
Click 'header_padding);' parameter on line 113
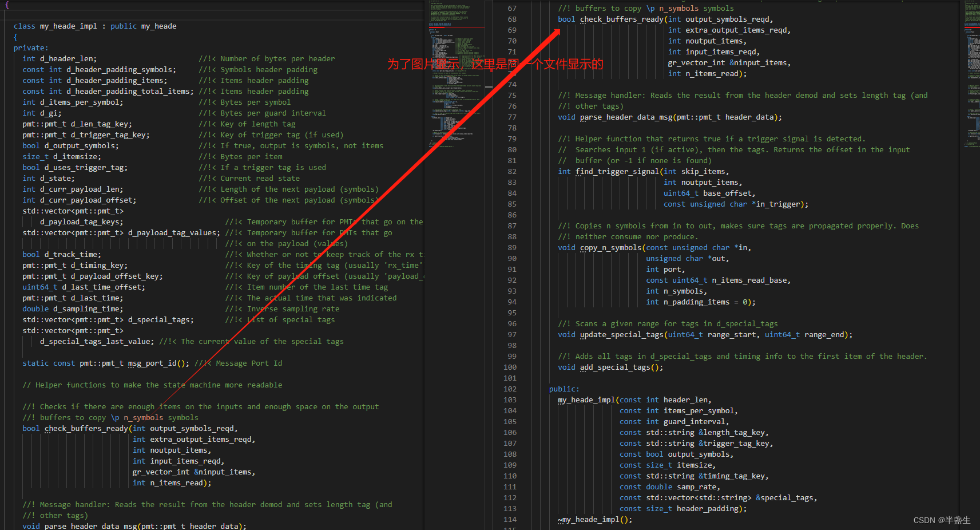[712, 509]
